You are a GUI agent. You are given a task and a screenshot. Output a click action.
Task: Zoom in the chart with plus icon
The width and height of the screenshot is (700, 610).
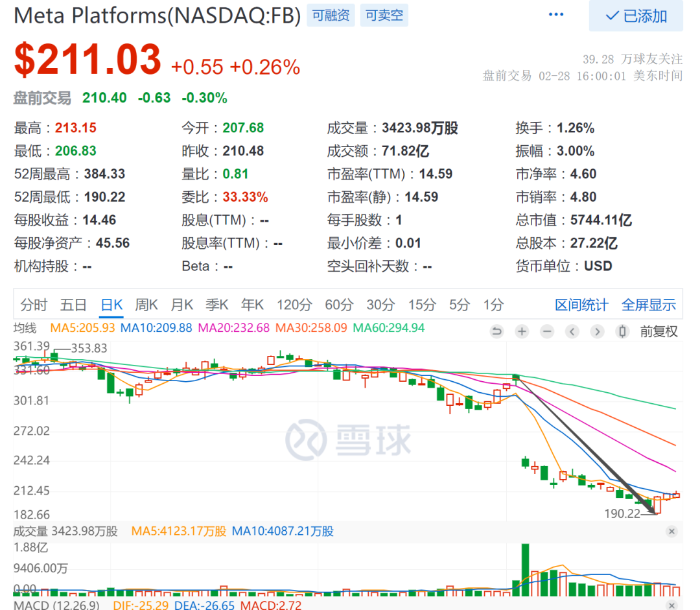[x=522, y=332]
